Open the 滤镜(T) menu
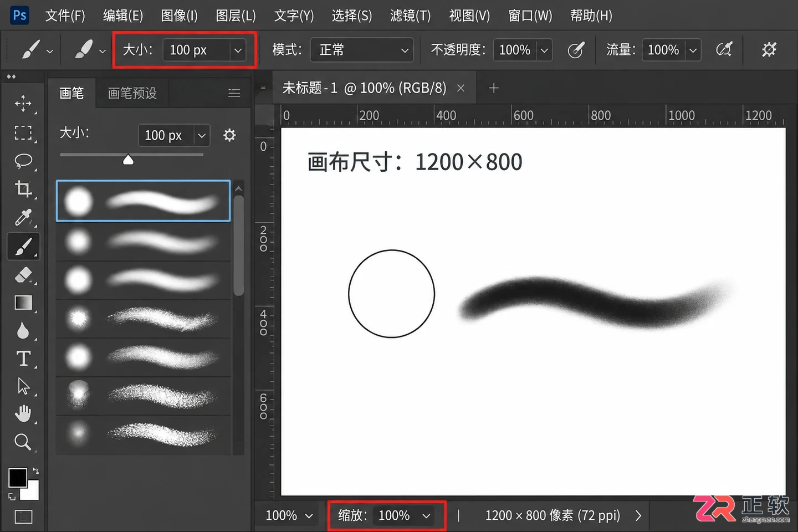The height and width of the screenshot is (532, 798). pyautogui.click(x=410, y=16)
